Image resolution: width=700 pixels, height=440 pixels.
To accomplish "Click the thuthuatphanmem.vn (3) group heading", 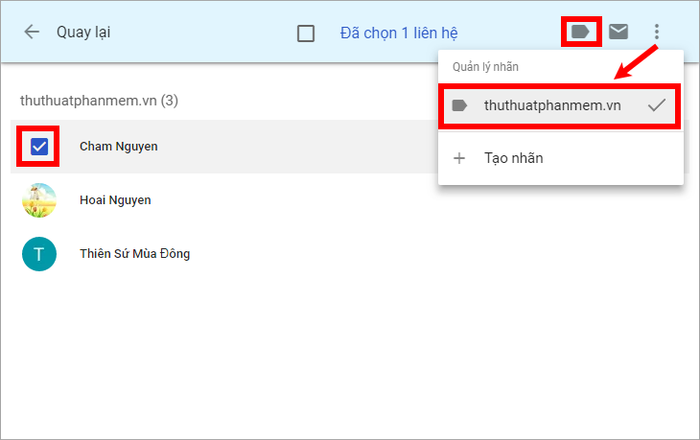I will 99,100.
